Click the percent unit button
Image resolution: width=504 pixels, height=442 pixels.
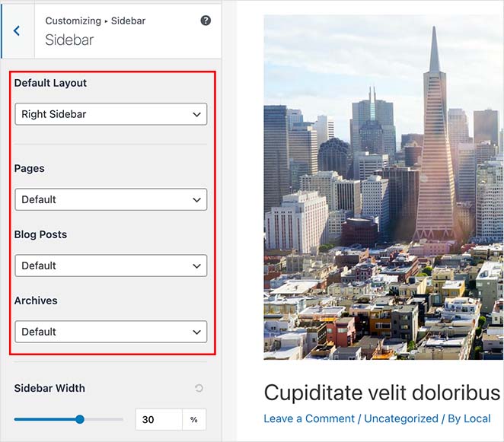(194, 419)
